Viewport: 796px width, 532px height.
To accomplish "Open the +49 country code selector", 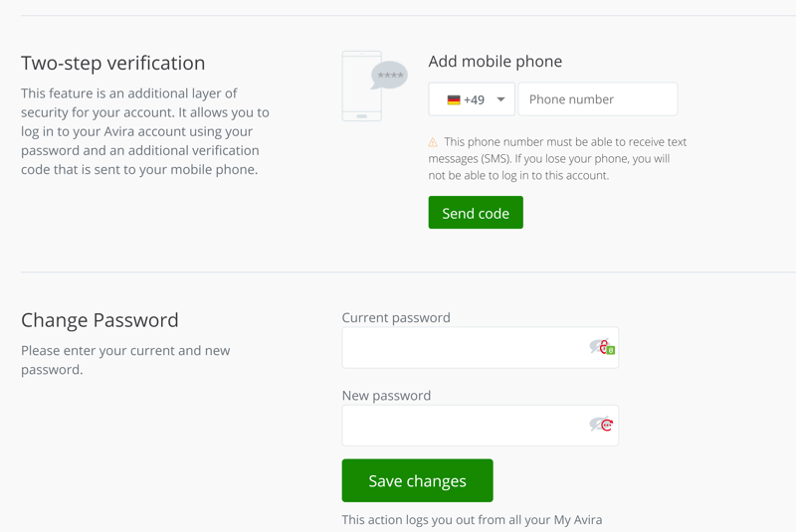I will point(472,99).
